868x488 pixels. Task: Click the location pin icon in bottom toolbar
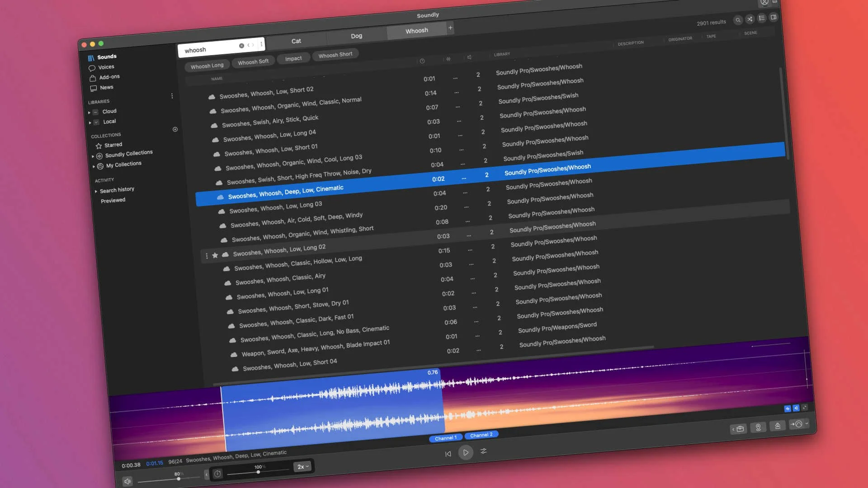pos(759,427)
